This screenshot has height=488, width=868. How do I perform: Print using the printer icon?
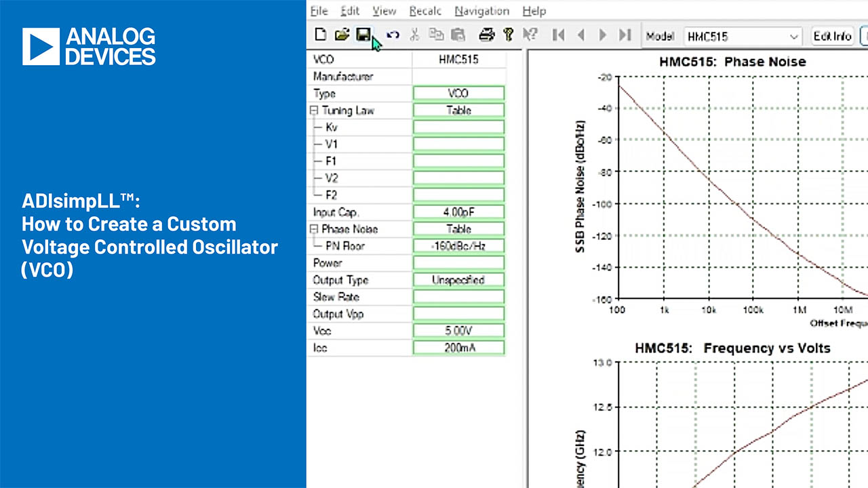(487, 35)
